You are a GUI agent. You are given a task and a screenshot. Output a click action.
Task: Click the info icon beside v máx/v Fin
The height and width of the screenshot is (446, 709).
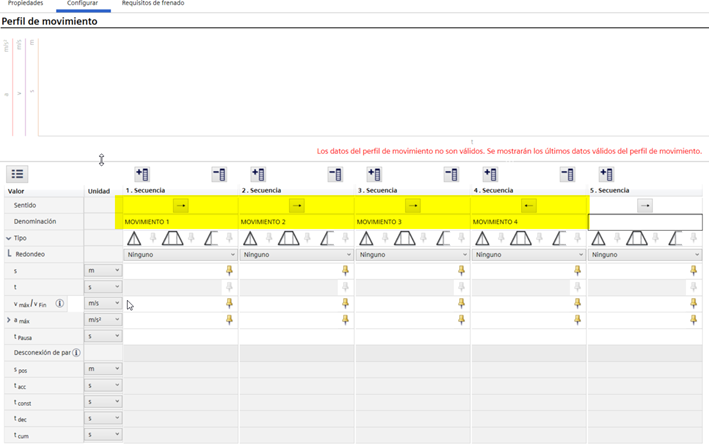(x=60, y=303)
